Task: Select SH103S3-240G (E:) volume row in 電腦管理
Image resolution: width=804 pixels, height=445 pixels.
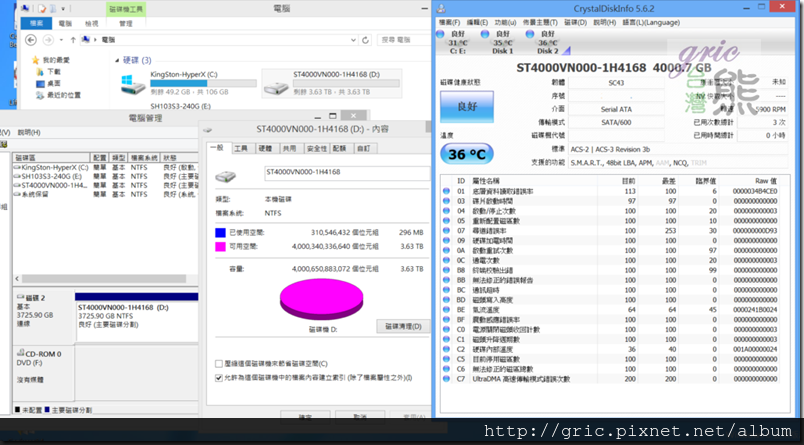Action: [105, 176]
